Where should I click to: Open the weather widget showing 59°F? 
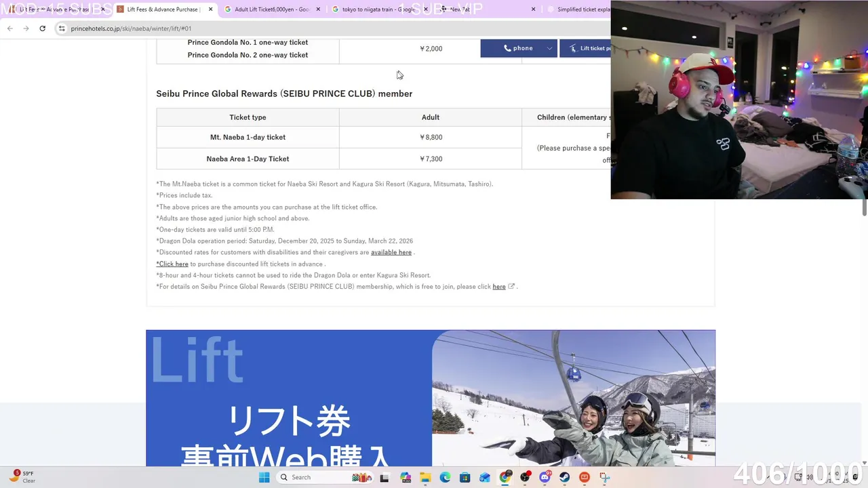[x=22, y=476]
